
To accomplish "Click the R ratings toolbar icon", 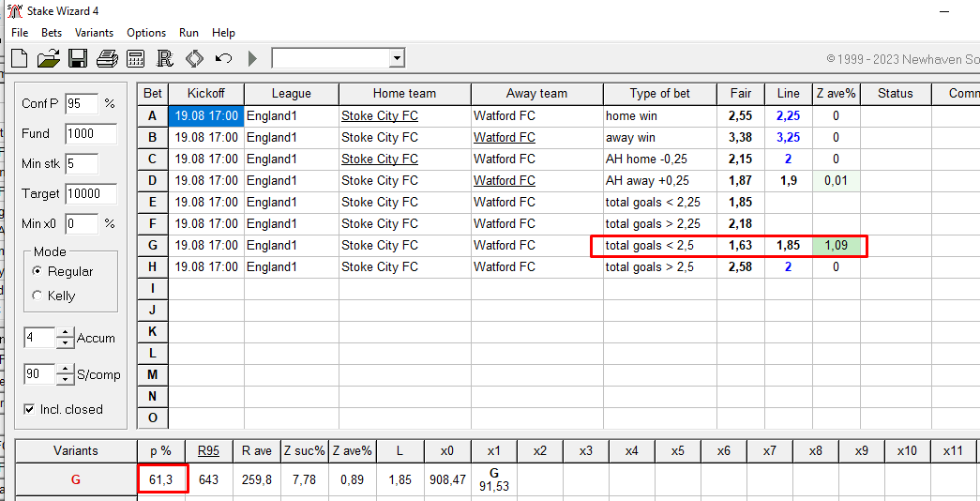I will 164,59.
